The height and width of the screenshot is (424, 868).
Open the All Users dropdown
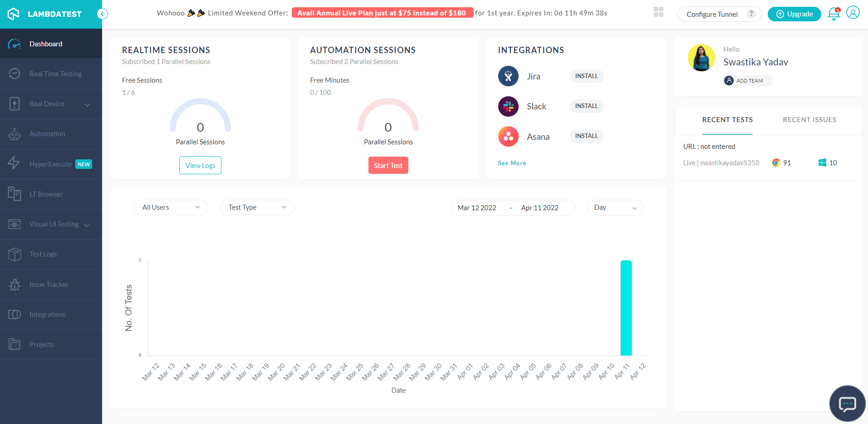171,207
